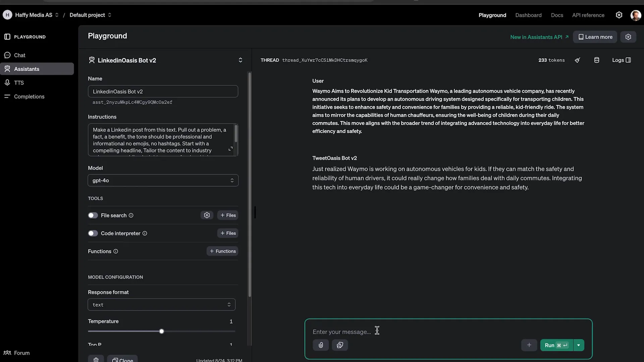644x362 pixels.
Task: Toggle the Logs panel
Action: pyautogui.click(x=622, y=60)
